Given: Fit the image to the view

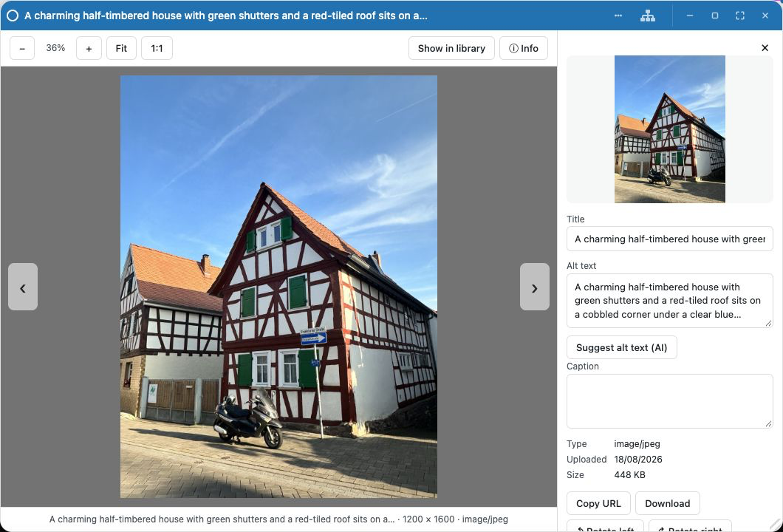Looking at the screenshot, I should tap(121, 49).
